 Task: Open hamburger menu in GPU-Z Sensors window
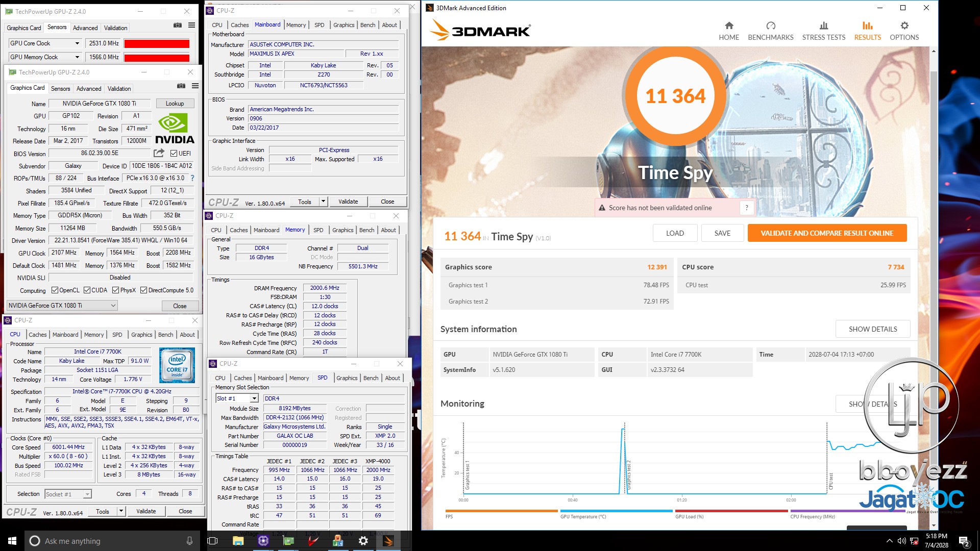point(191,25)
